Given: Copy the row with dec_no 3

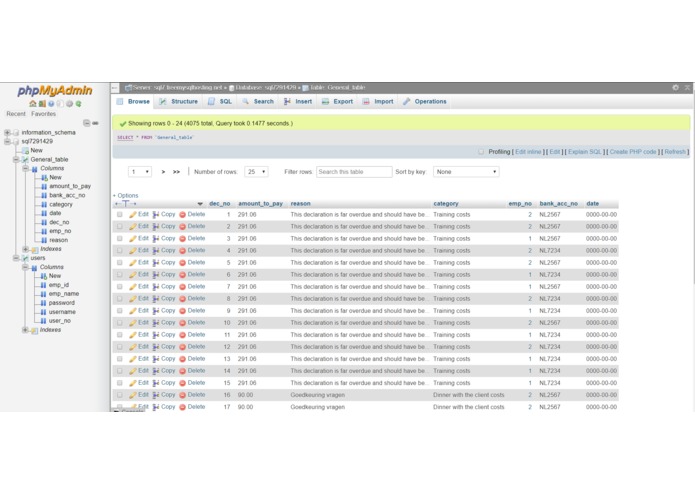Looking at the screenshot, I should [x=164, y=238].
